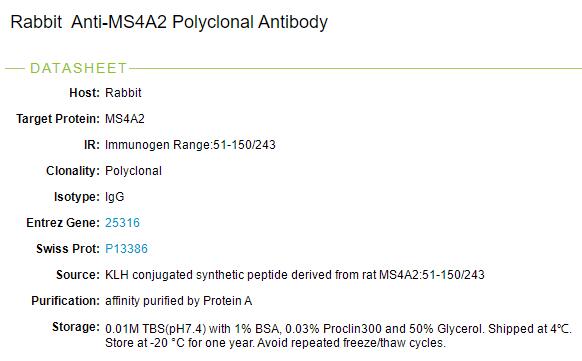Screen dimensions: 582x361
Task: Click the Immunogen Range 51-150/243 text
Action: (x=190, y=145)
